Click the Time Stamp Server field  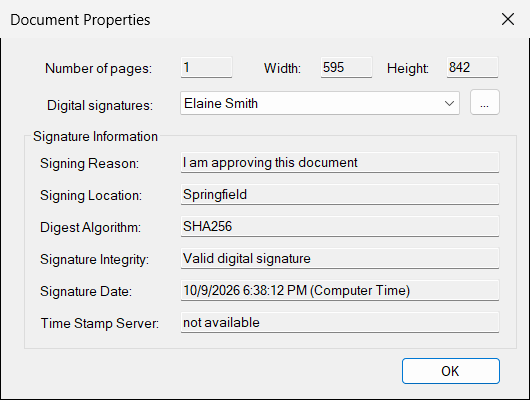(x=340, y=322)
